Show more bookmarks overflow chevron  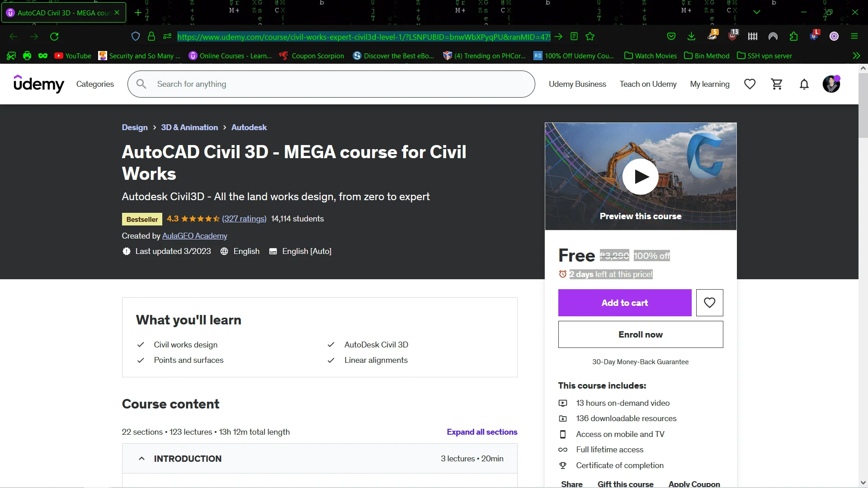[x=856, y=56]
